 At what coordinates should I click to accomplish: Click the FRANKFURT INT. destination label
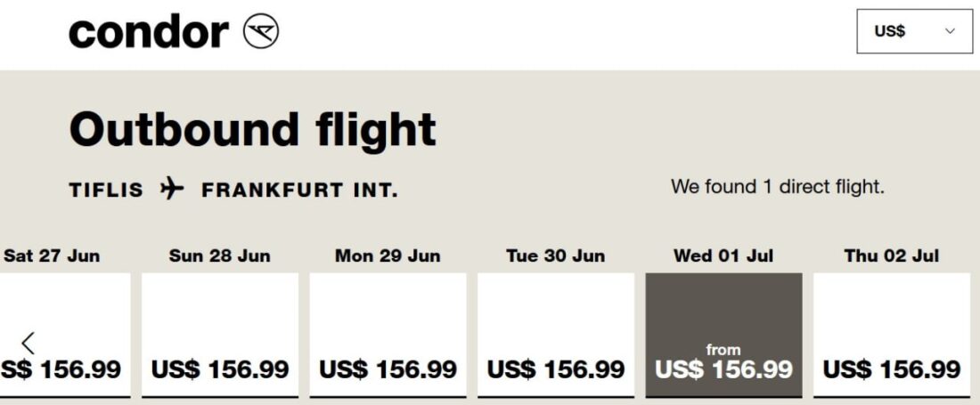(299, 190)
